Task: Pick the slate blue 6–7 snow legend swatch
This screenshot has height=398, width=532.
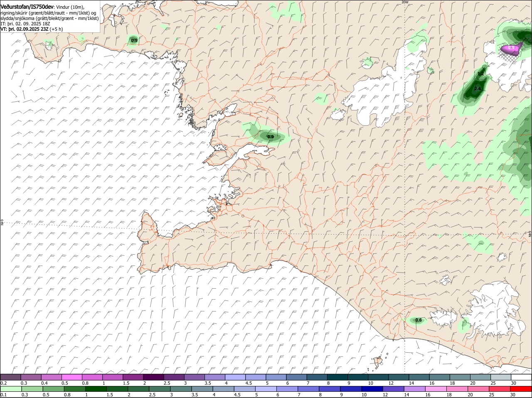Action: click(x=297, y=377)
